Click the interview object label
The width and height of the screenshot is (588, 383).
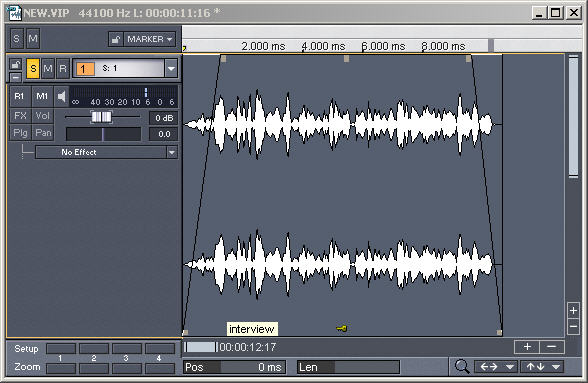252,329
